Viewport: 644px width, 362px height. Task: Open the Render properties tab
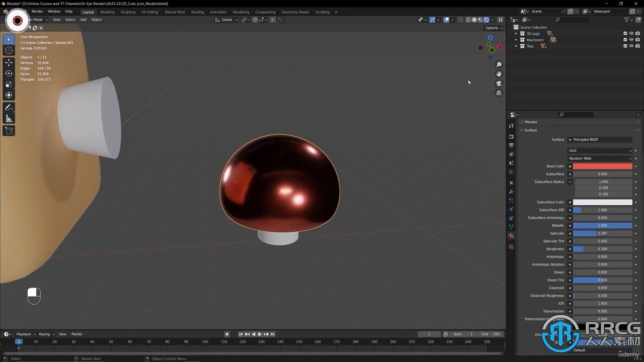pos(511,136)
